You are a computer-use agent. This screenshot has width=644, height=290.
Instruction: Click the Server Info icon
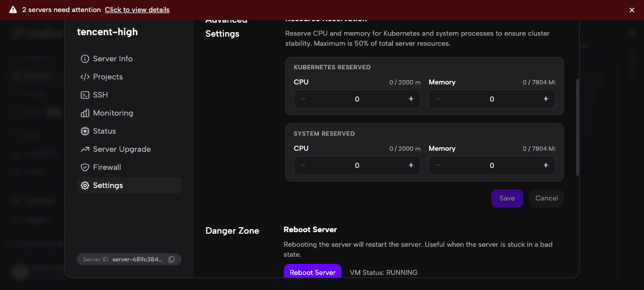[85, 58]
